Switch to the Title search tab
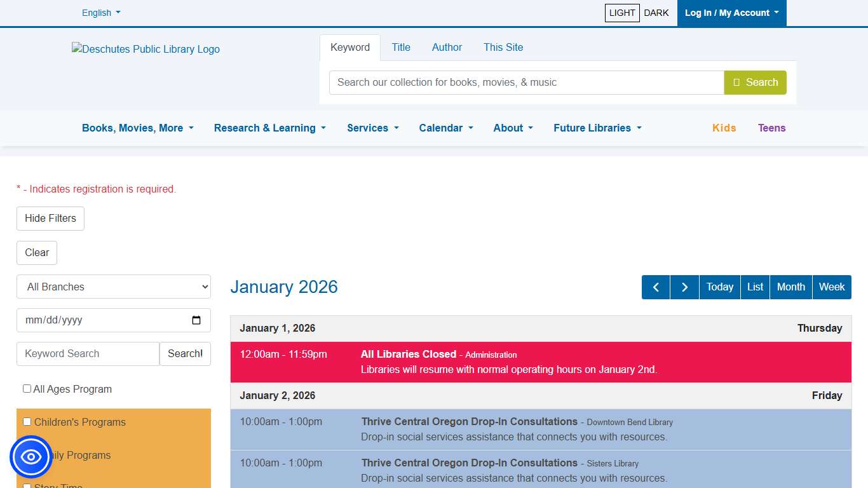868x488 pixels. pos(401,47)
